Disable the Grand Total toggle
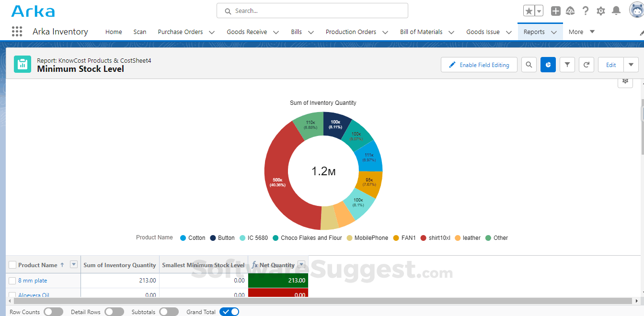The width and height of the screenshot is (644, 316). point(229,312)
